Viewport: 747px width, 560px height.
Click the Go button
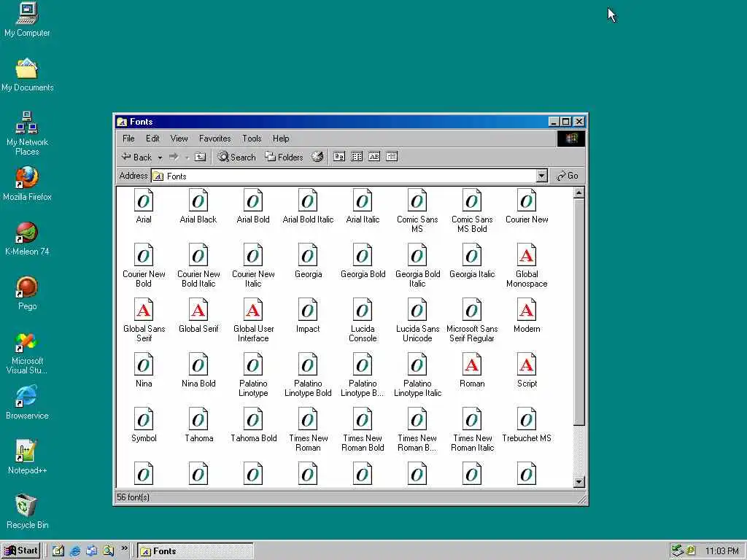tap(568, 176)
